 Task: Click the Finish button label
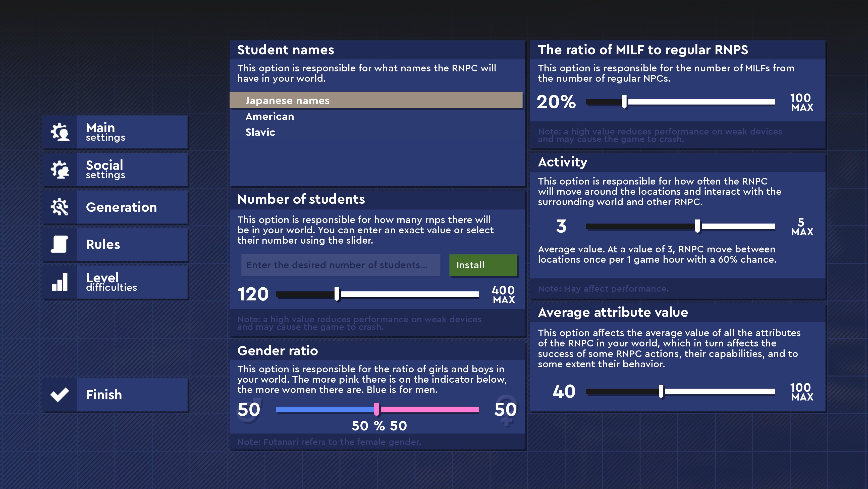[104, 394]
